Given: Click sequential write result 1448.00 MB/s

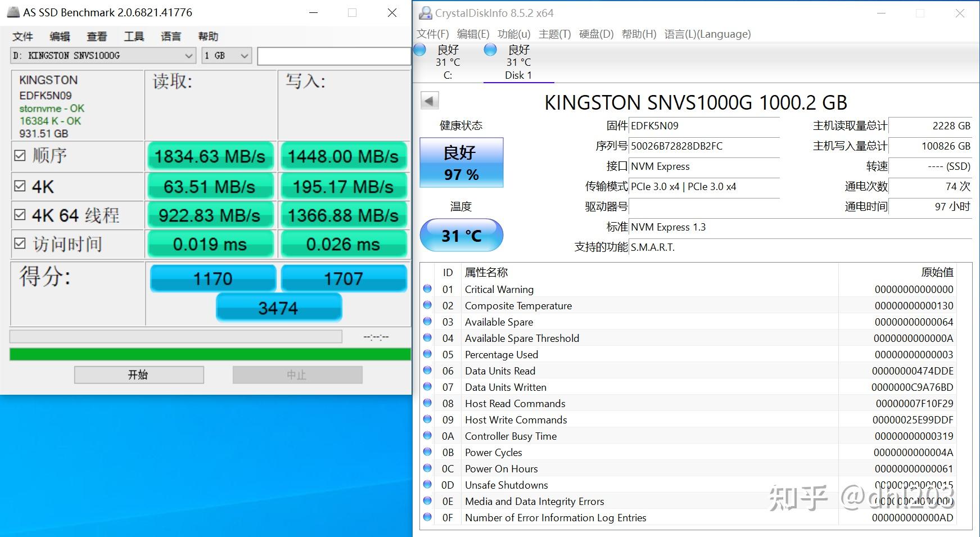Looking at the screenshot, I should click(x=343, y=156).
